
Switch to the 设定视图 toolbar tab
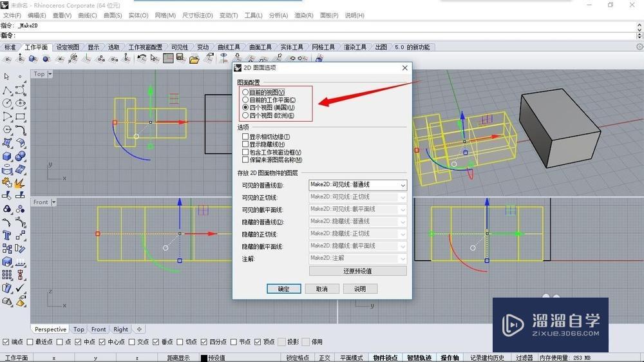68,47
